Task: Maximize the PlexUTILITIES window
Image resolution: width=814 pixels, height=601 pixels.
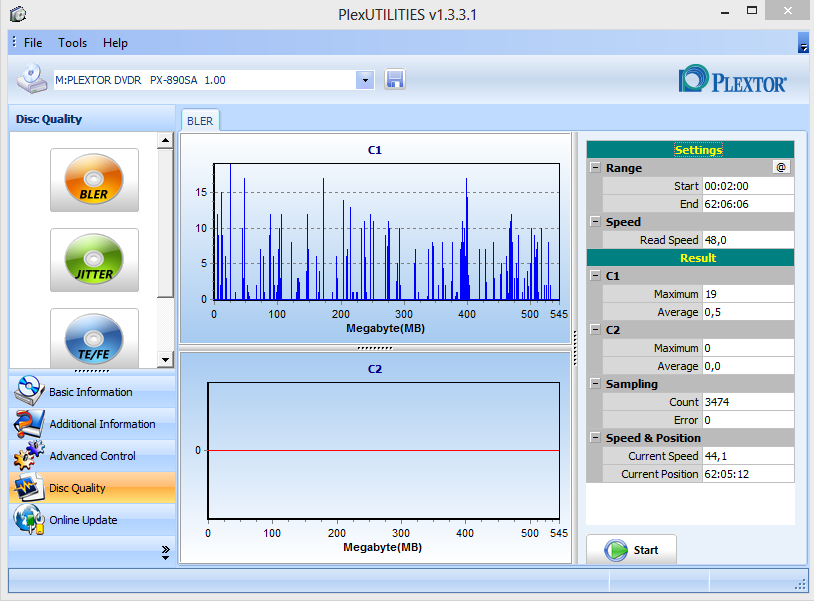Action: pos(752,10)
